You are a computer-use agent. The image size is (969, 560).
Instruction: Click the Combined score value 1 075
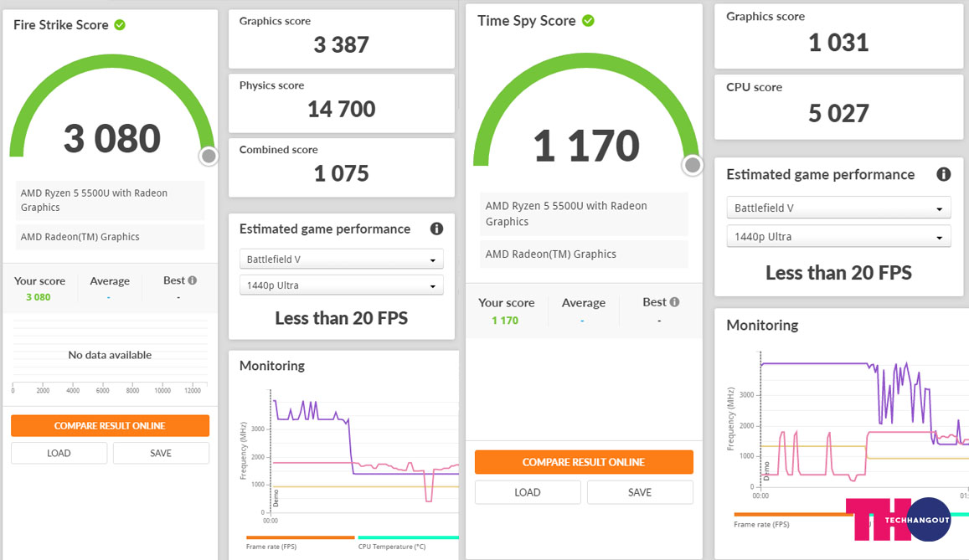[341, 173]
